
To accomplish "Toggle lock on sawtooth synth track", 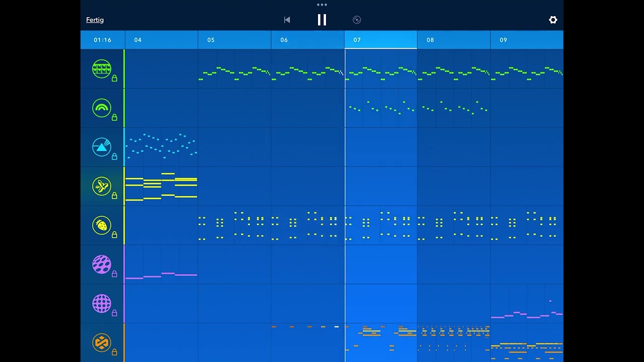I will tap(114, 78).
